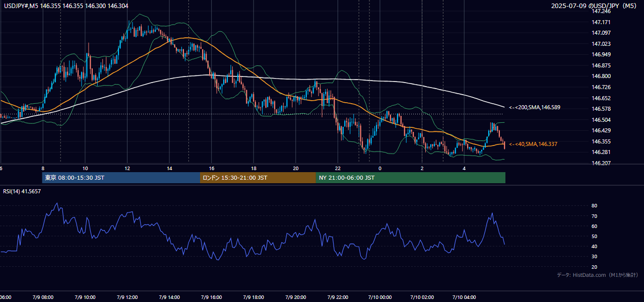Click the 2025-07-09 USD/JPY (M5) chart title
Viewport: 644px width, 302px height.
pyautogui.click(x=595, y=6)
